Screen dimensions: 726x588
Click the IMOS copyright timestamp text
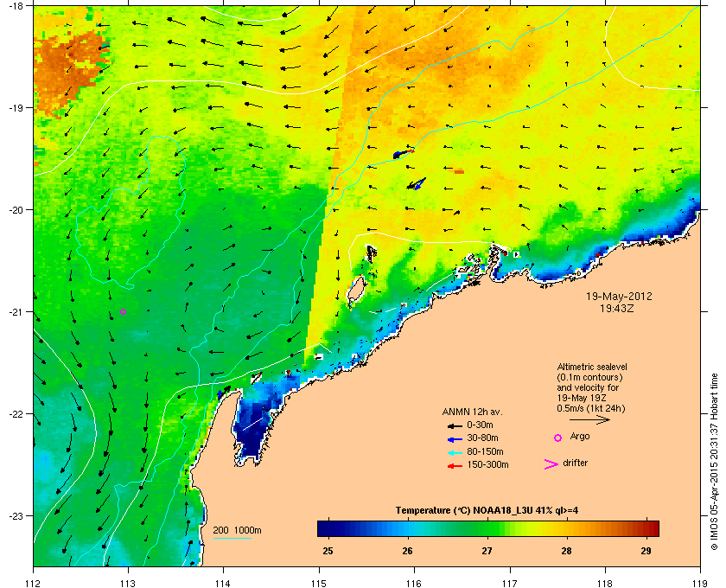click(714, 462)
